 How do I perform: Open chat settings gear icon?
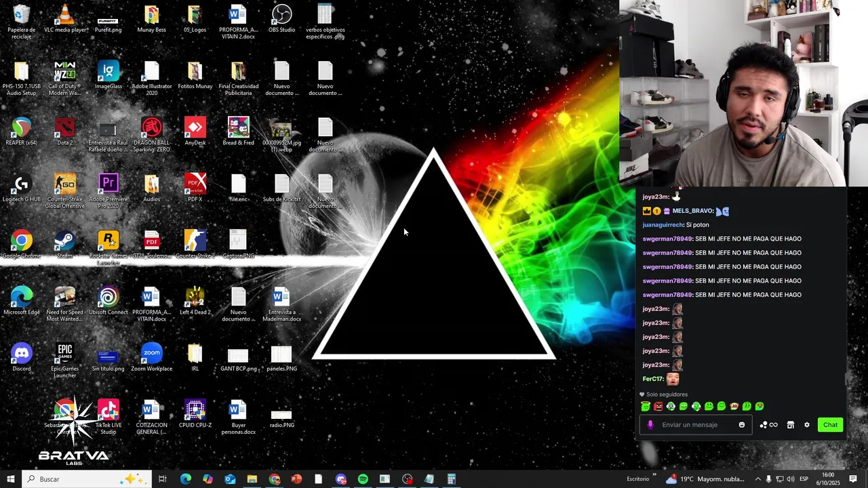click(x=807, y=425)
